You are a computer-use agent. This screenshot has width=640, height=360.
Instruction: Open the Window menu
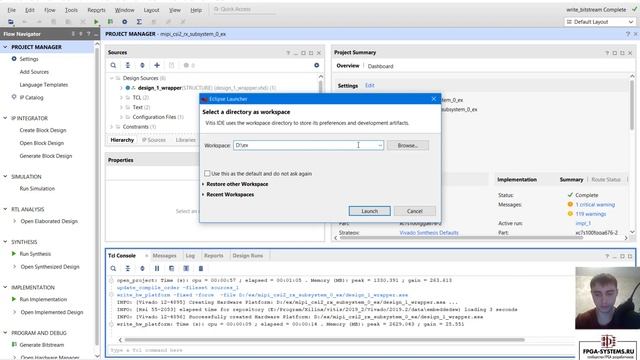(124, 10)
